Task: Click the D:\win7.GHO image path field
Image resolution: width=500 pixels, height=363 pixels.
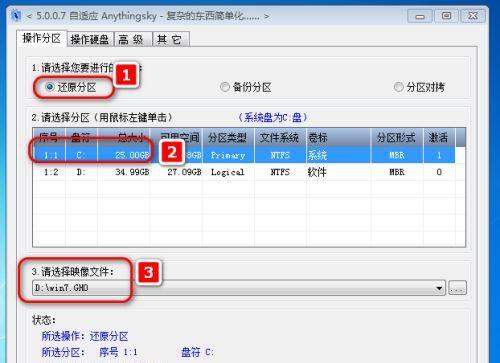Action: (x=239, y=288)
